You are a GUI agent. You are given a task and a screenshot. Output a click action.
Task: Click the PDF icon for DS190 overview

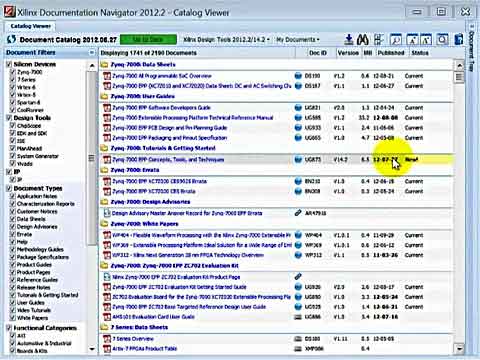[x=107, y=76]
